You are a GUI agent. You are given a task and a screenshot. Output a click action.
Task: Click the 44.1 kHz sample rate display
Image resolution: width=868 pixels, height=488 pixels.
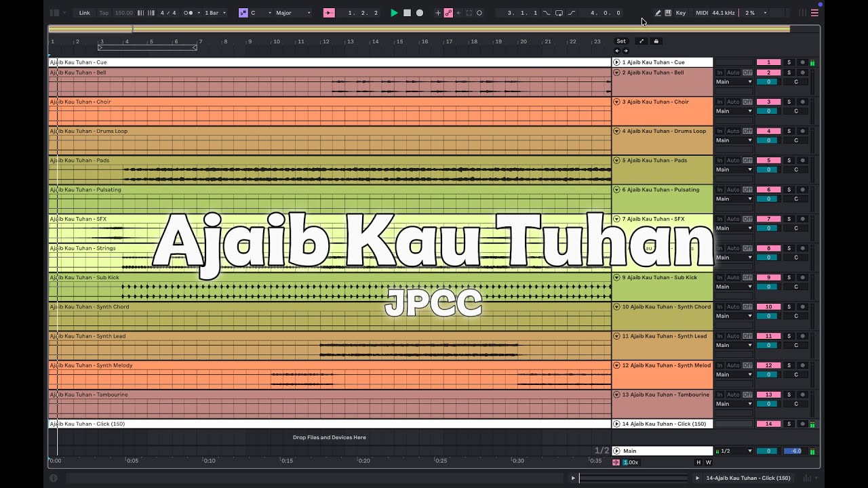(x=724, y=13)
